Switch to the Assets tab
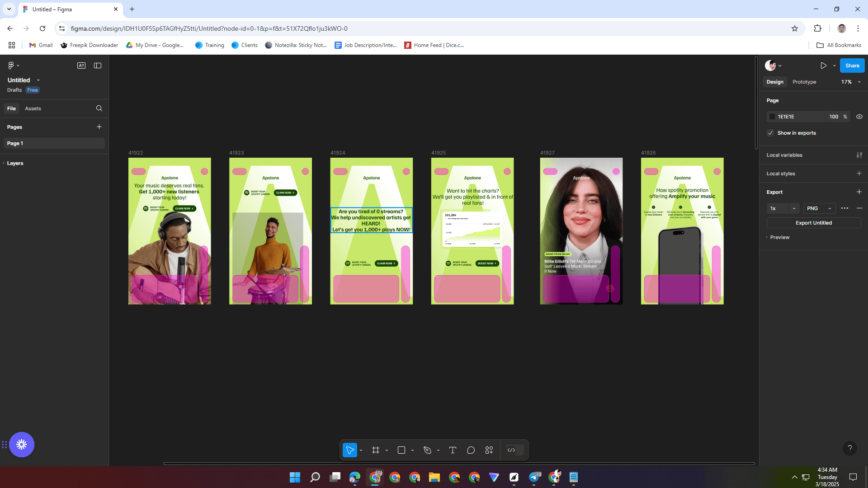Image resolution: width=868 pixels, height=488 pixels. 33,108
